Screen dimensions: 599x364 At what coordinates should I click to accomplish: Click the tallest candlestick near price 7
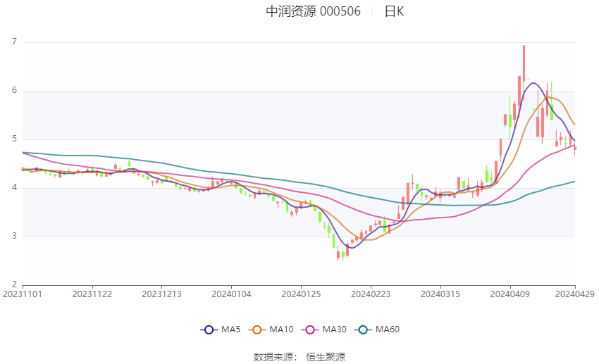tap(524, 73)
